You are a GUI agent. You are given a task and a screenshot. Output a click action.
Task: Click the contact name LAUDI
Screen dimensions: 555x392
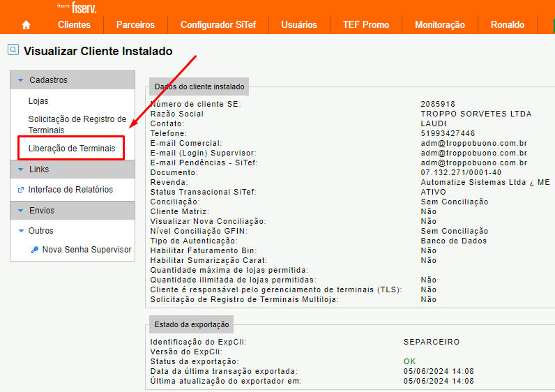coord(434,123)
